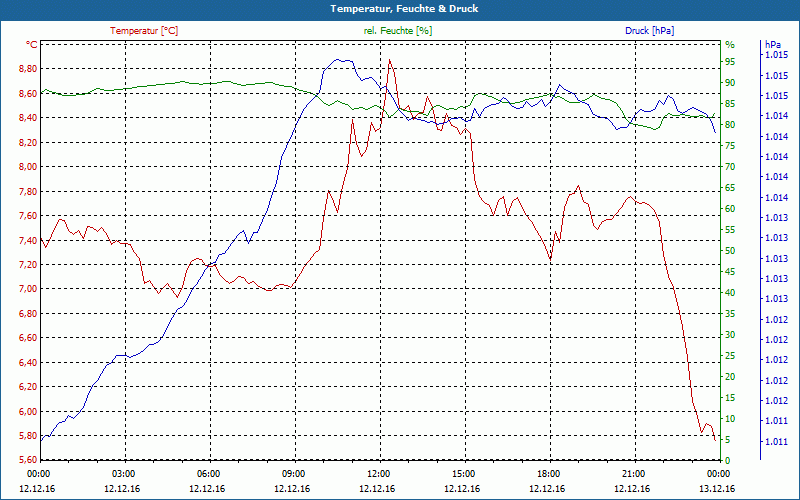
Task: Click the '13.12.16' date label
Action: (x=717, y=489)
